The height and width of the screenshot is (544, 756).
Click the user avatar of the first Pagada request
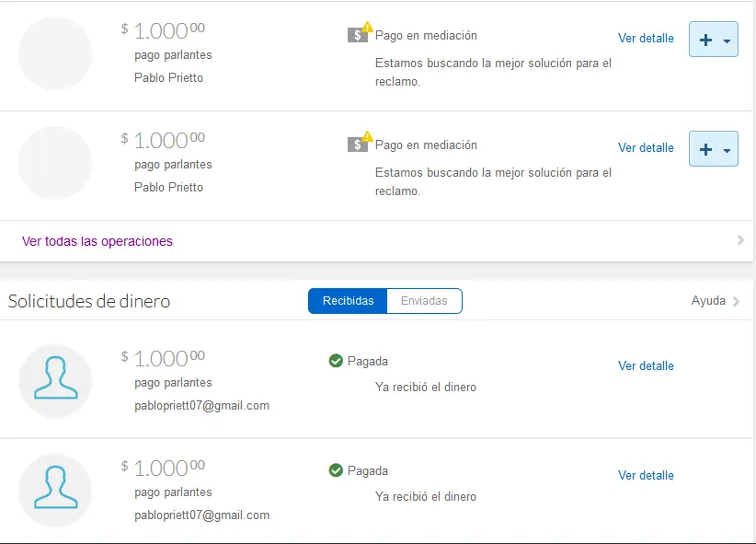tap(55, 380)
